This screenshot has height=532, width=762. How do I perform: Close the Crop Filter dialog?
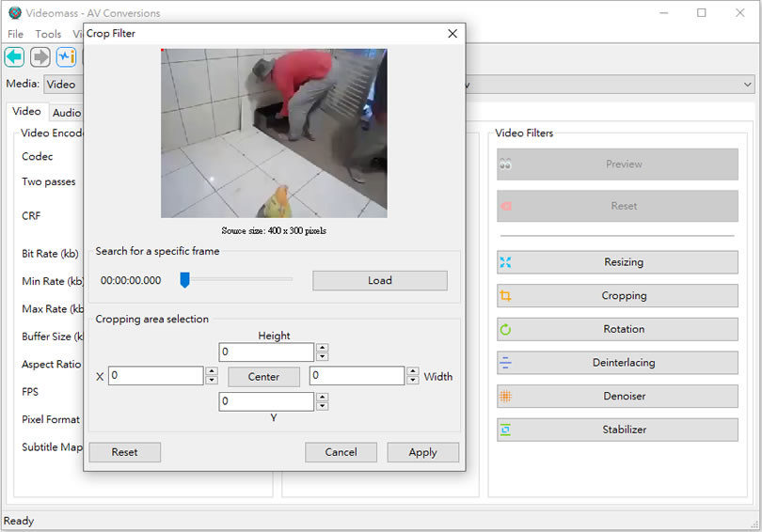click(x=452, y=34)
